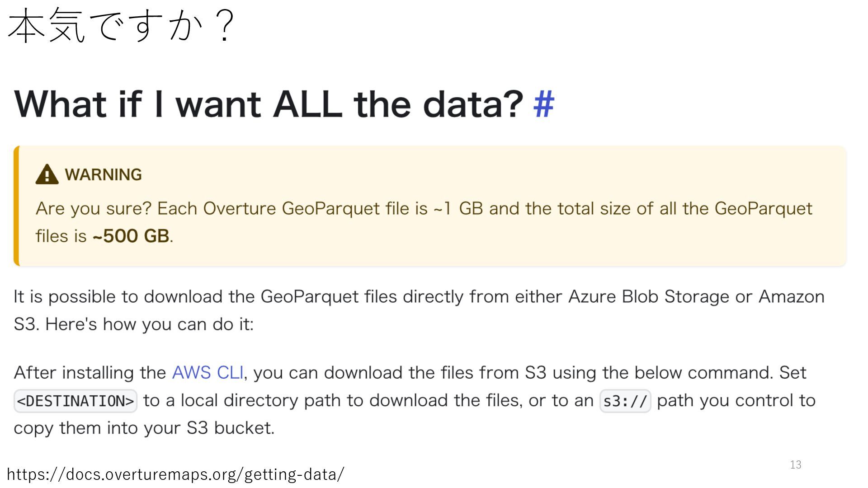Click the orange left border of the warning box
The image size is (868, 488).
16,206
